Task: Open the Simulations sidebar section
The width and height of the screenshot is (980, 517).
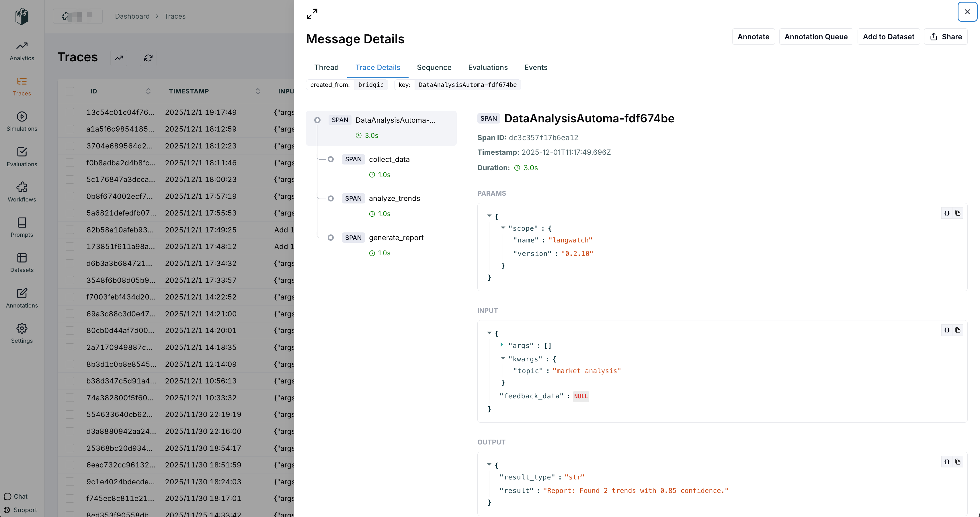Action: point(22,121)
